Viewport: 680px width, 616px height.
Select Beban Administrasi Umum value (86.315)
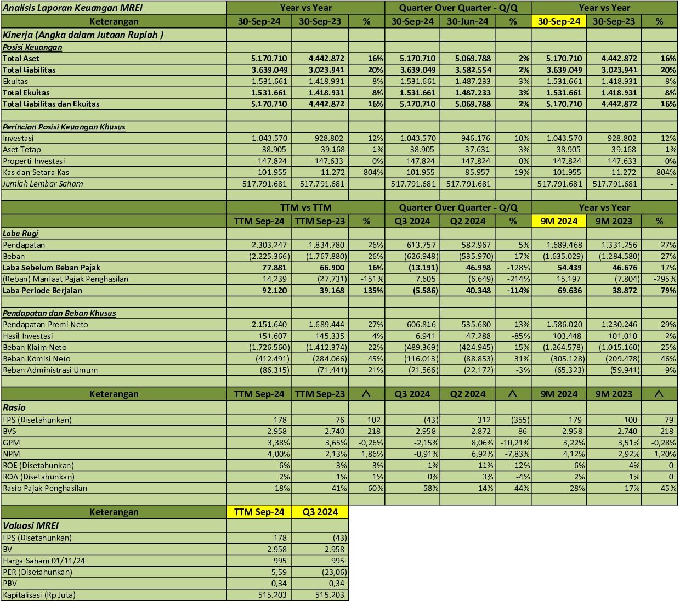point(275,370)
